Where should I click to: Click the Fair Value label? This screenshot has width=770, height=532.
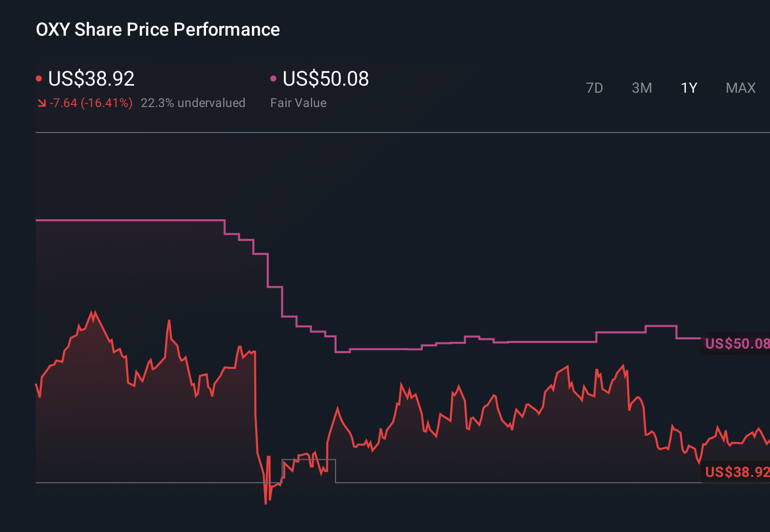[x=298, y=103]
